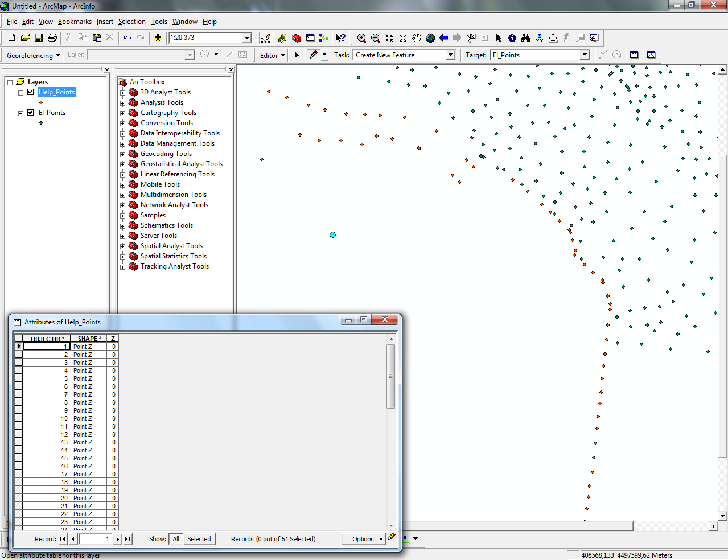This screenshot has width=728, height=560.
Task: Open the File menu
Action: click(x=12, y=22)
